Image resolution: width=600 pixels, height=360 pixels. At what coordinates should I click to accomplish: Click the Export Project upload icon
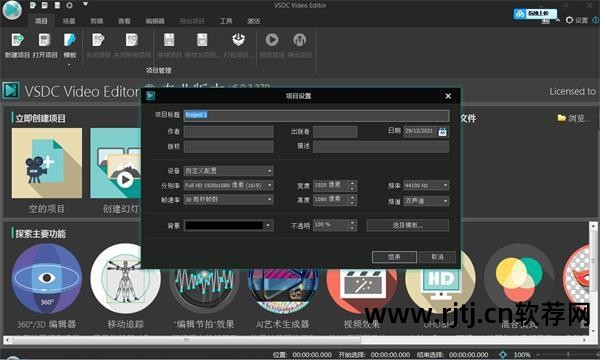coord(300,39)
